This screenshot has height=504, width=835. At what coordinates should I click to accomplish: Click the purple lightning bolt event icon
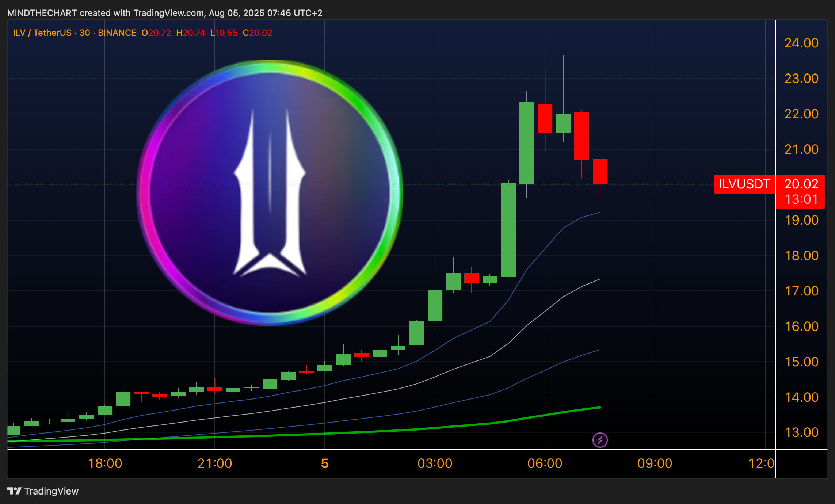(600, 440)
